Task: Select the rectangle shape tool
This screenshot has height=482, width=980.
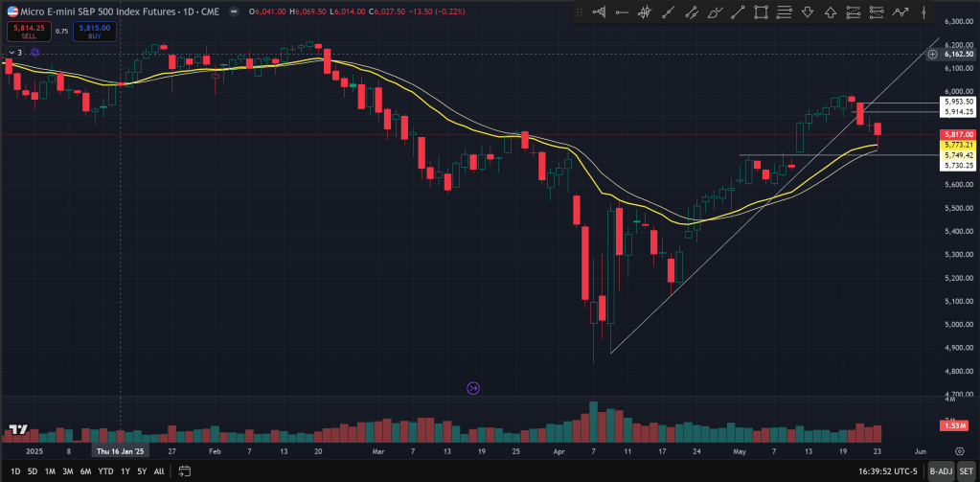Action: [761, 12]
